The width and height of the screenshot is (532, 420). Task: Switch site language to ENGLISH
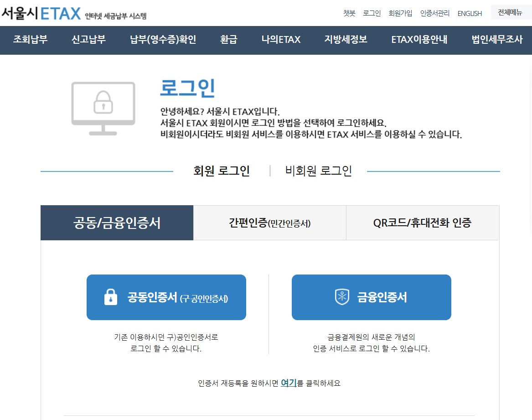[470, 13]
